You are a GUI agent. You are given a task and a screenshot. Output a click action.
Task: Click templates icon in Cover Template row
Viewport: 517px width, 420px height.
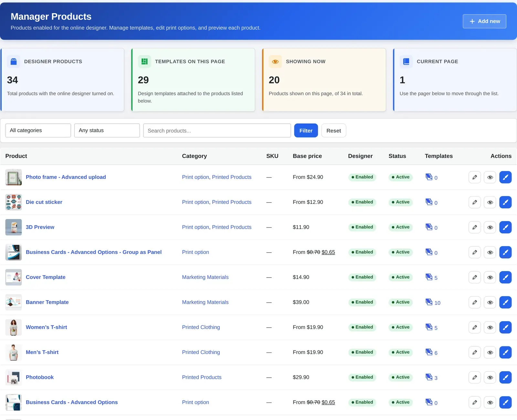pos(429,277)
